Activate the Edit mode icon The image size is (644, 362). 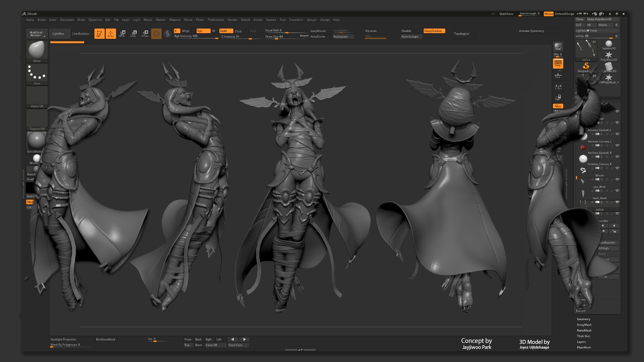(99, 34)
